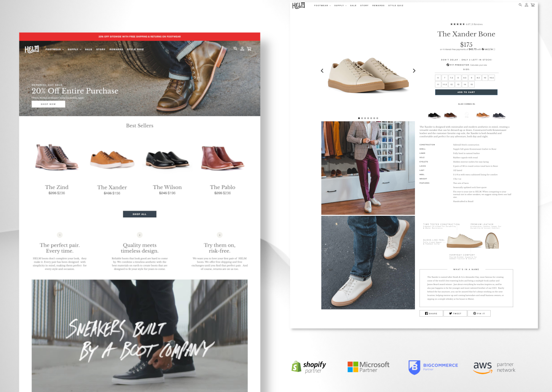Click the Fit Predictor icon

(448, 65)
